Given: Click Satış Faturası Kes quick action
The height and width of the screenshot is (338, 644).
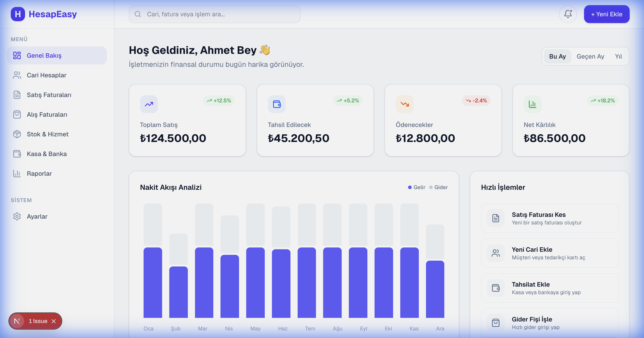Looking at the screenshot, I should point(549,218).
